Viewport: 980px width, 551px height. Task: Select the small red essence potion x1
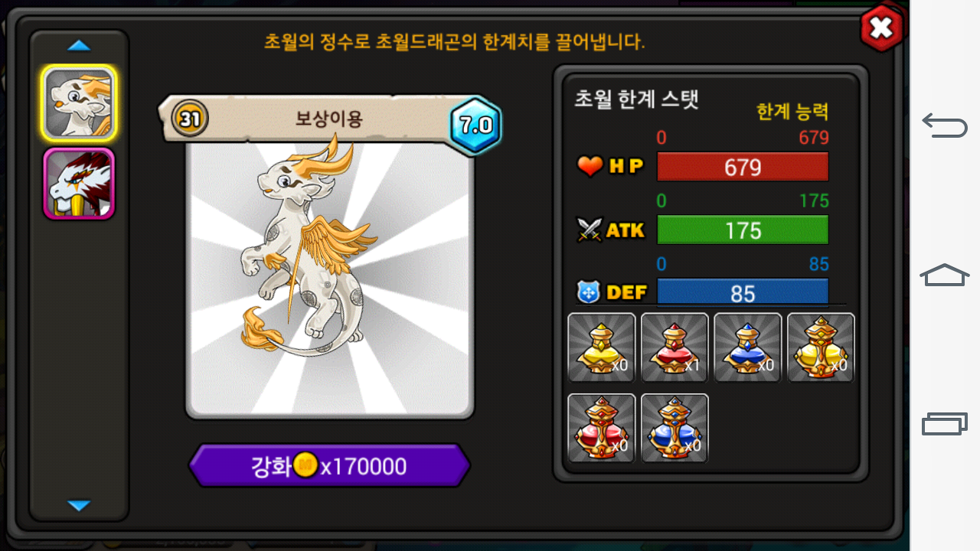[675, 347]
